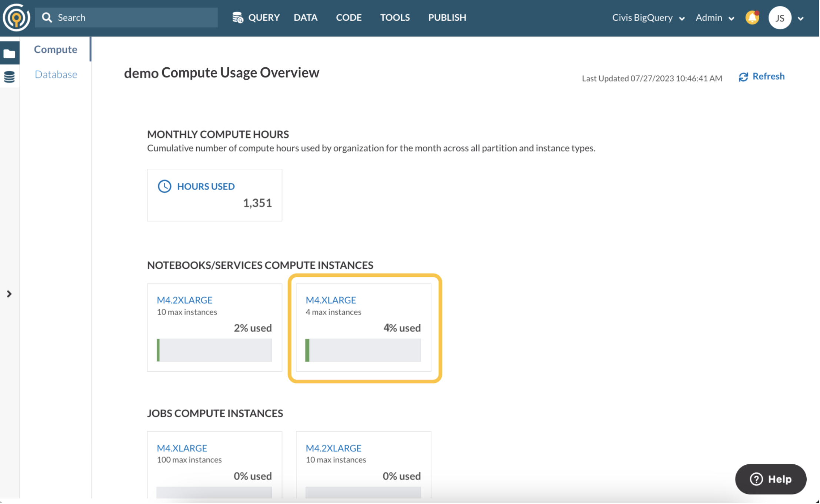Switch to the Database tab

(x=56, y=74)
